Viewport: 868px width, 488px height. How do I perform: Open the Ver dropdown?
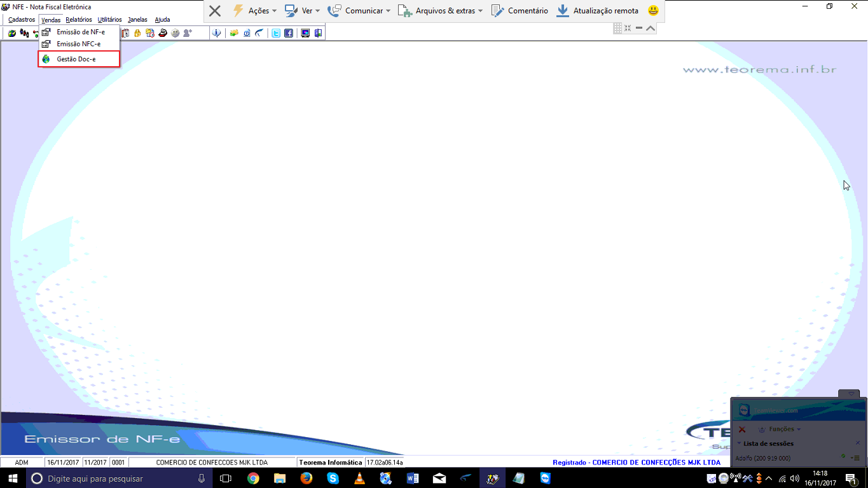[302, 11]
